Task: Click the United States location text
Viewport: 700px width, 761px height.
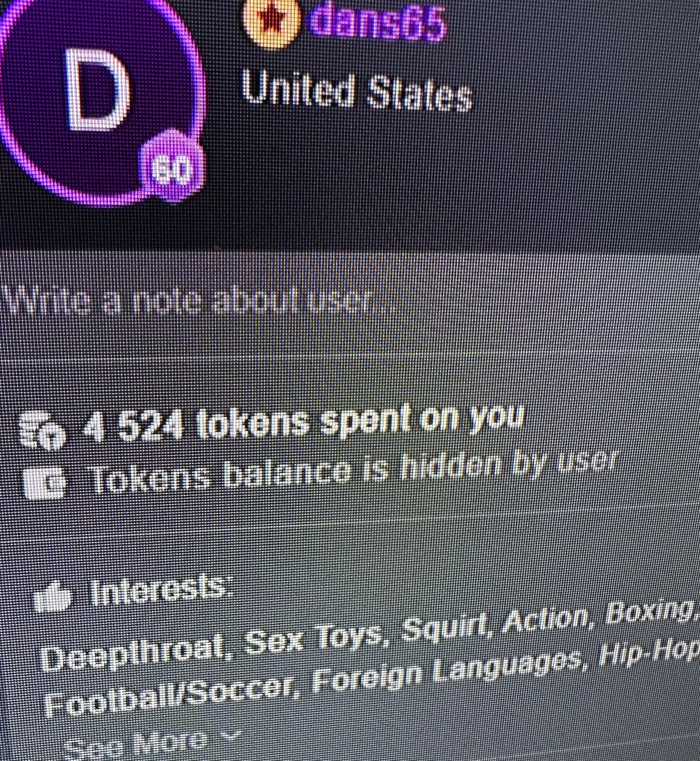Action: coord(357,90)
